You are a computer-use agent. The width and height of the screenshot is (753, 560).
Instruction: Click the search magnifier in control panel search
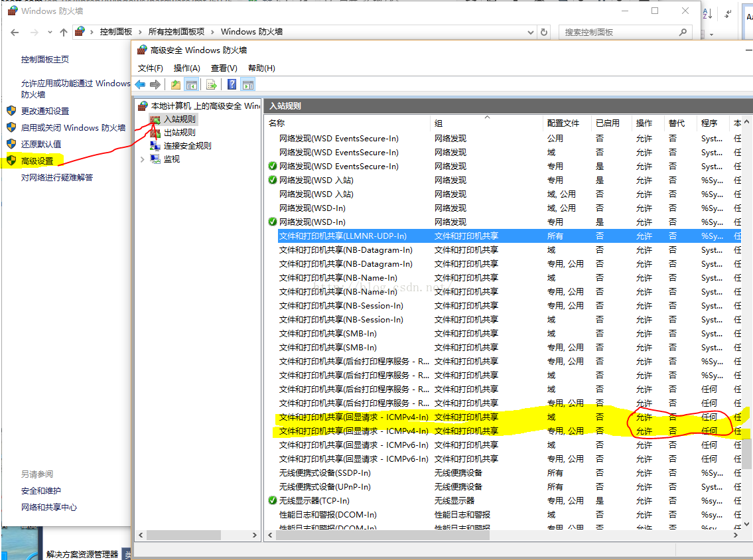[x=683, y=32]
